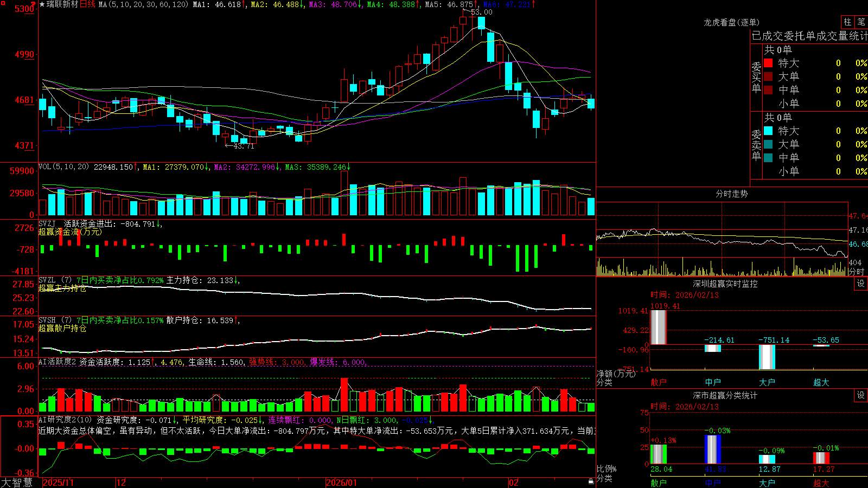868x488 pixels.
Task: Click the 5300 price axis label
Action: 24,9
